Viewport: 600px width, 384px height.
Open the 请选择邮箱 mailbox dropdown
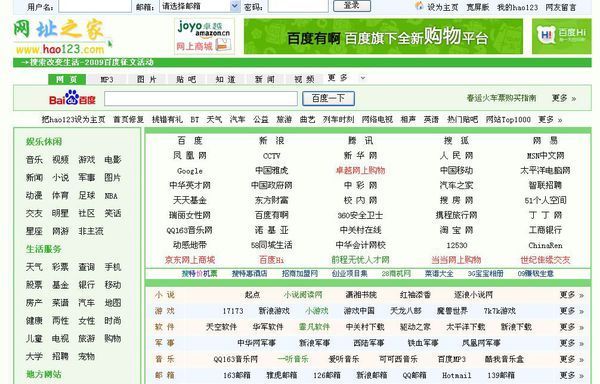point(200,6)
